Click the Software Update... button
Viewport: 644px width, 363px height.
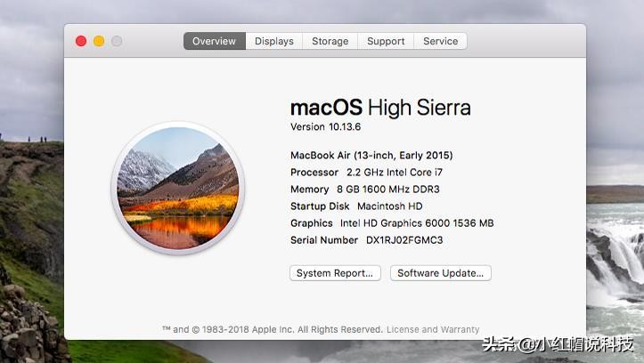coord(441,273)
